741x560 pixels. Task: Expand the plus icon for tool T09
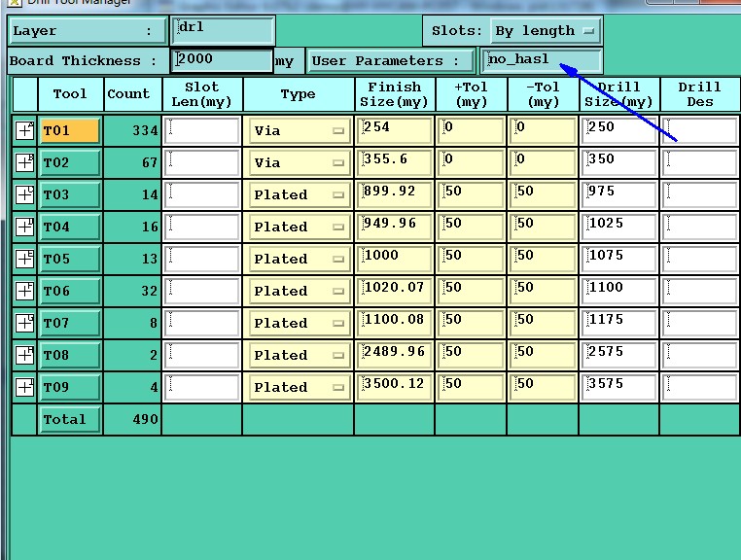24,387
